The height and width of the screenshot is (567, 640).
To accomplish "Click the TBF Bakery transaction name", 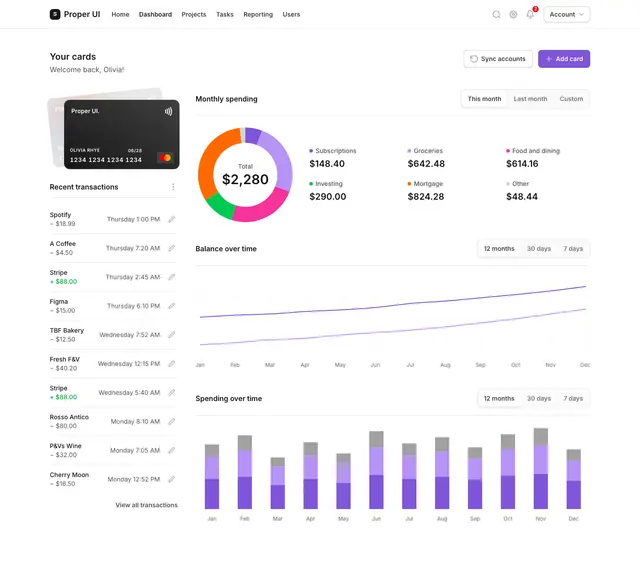I will point(67,330).
